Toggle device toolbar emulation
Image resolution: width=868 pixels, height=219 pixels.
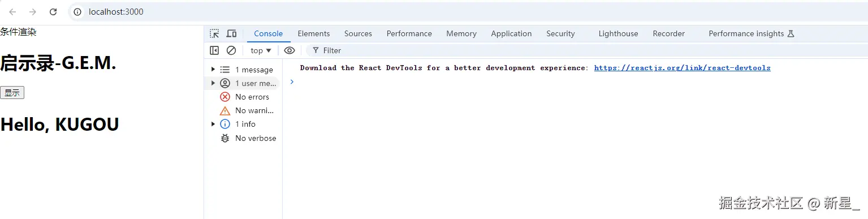(231, 33)
